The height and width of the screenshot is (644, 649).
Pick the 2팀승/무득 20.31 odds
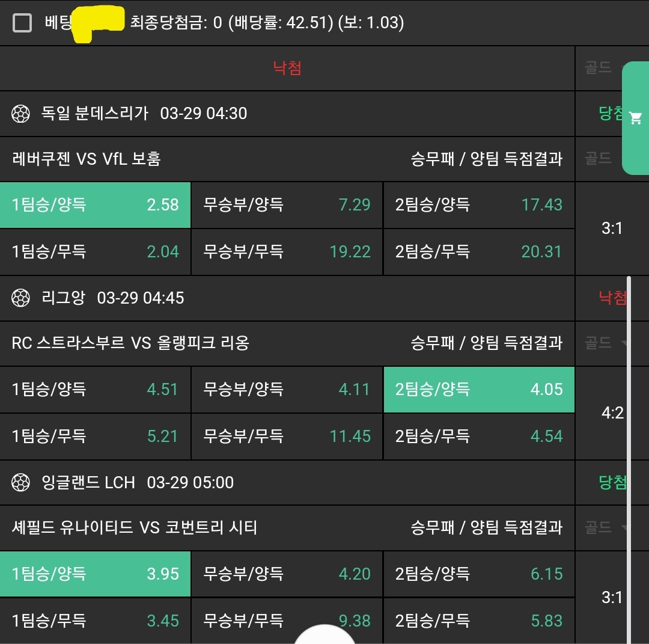pyautogui.click(x=478, y=251)
